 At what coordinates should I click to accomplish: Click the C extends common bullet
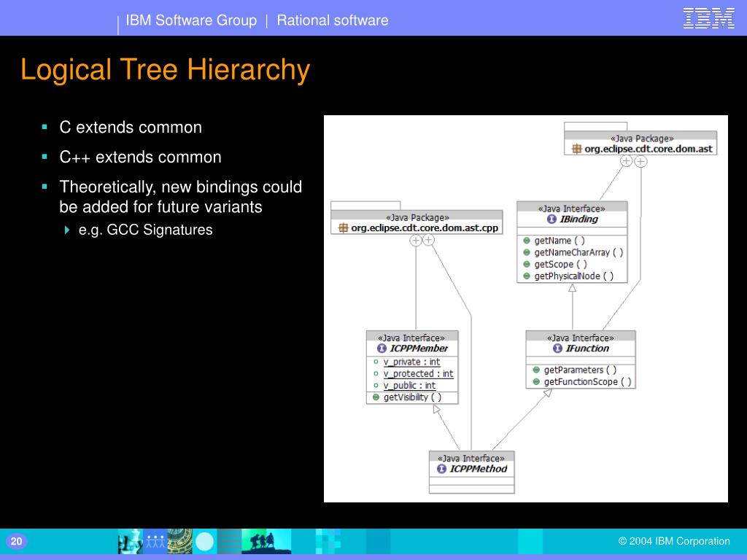(131, 128)
